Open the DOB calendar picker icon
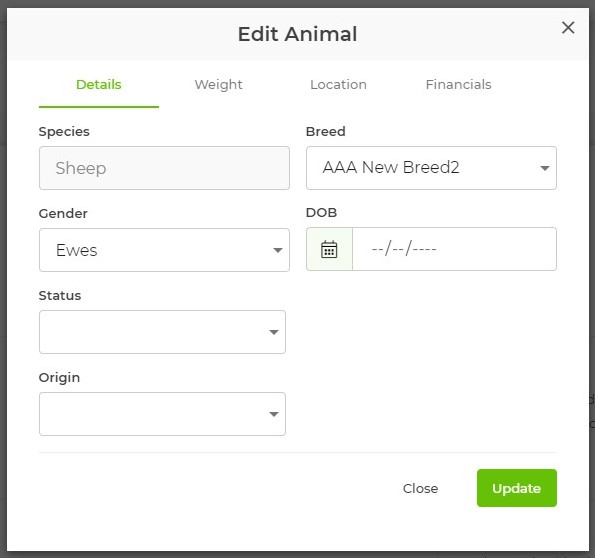The image size is (595, 558). pos(329,249)
